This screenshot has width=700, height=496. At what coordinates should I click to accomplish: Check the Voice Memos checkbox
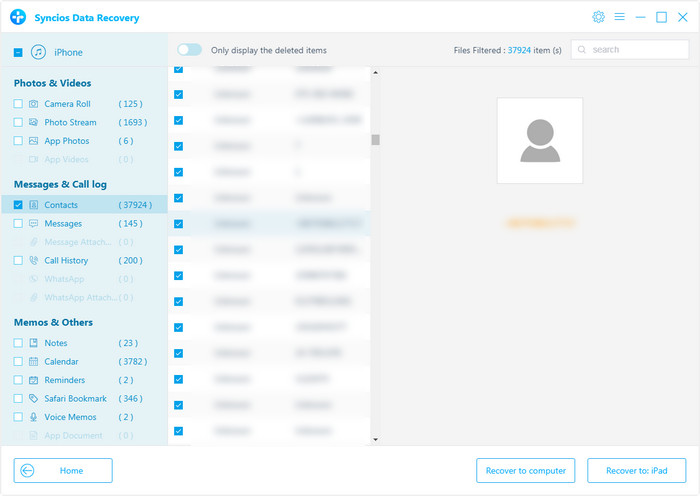click(x=18, y=417)
